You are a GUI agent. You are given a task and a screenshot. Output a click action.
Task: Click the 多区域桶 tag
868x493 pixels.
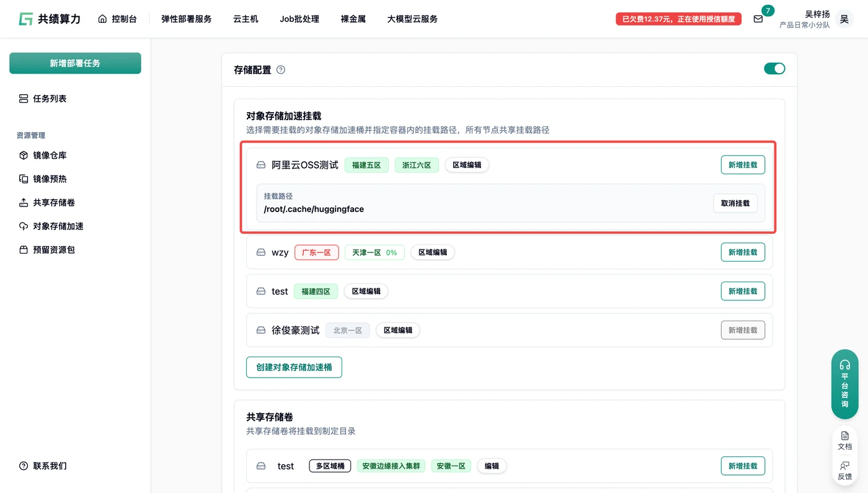point(330,466)
